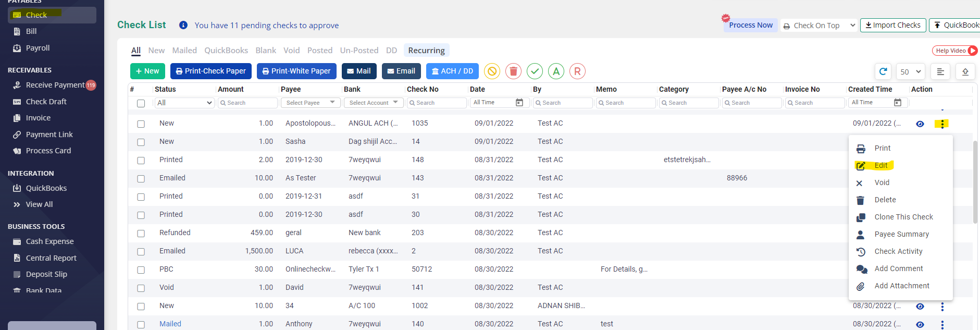The image size is (980, 330).
Task: Toggle the select-all checkbox in header row
Action: click(141, 103)
